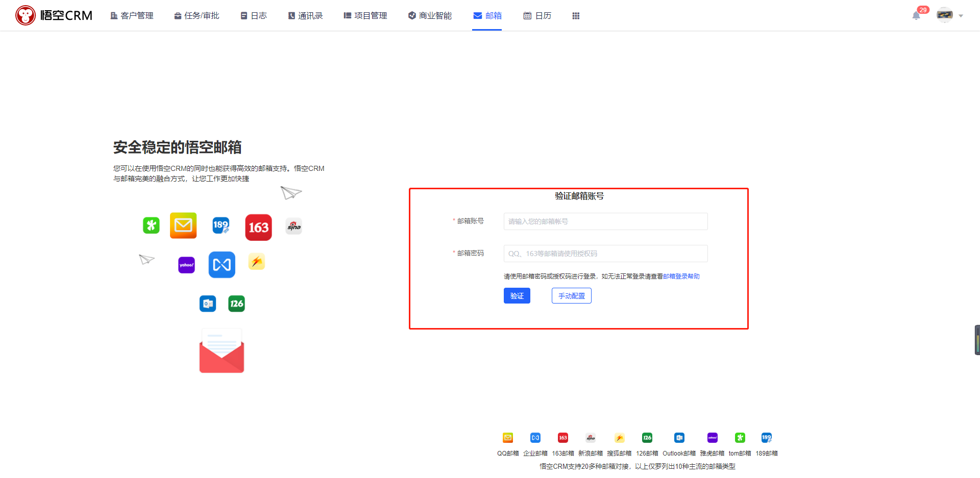Focus the 邮箱密码 input field
This screenshot has height=478, width=980.
(605, 254)
